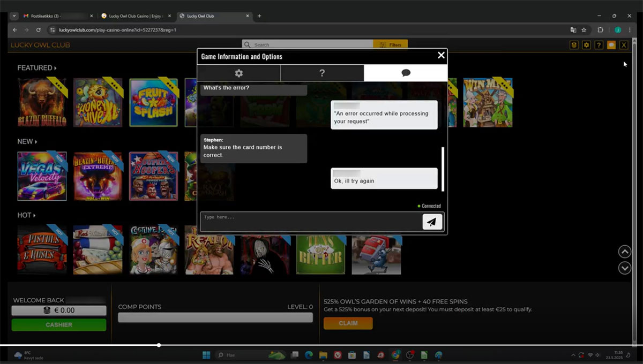
Task: Open the Chrome three-dot menu
Action: pyautogui.click(x=630, y=30)
